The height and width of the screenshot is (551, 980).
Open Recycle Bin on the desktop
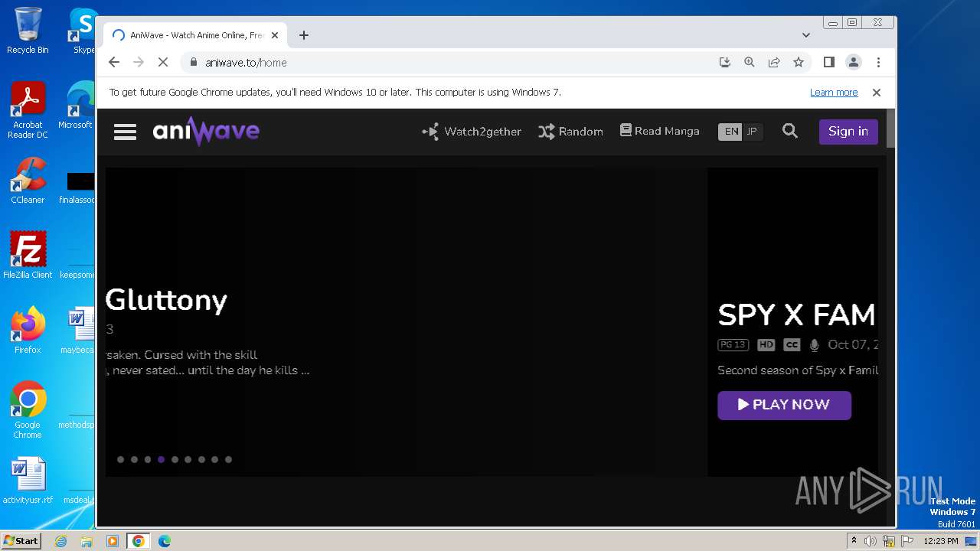click(x=28, y=31)
